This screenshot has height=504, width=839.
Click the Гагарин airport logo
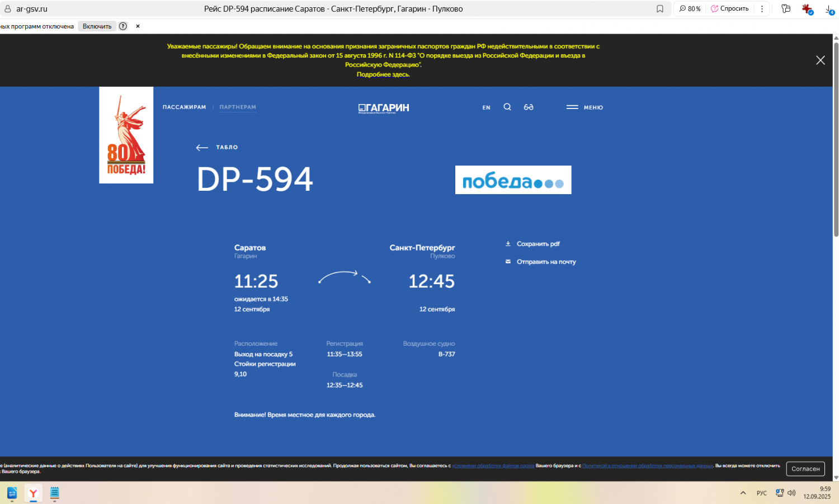click(x=384, y=108)
